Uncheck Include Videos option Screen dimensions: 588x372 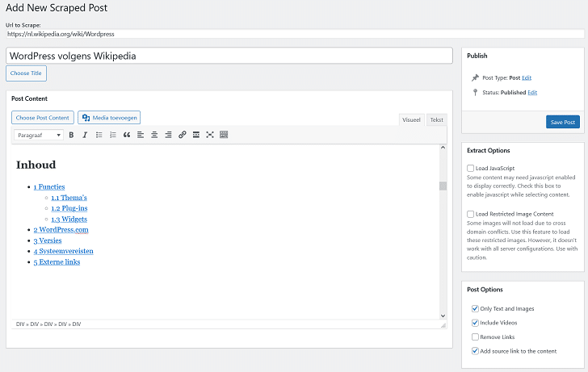click(475, 323)
